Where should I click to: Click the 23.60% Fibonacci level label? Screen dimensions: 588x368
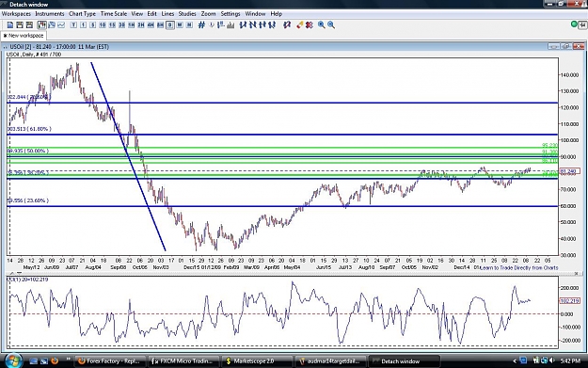pyautogui.click(x=28, y=200)
